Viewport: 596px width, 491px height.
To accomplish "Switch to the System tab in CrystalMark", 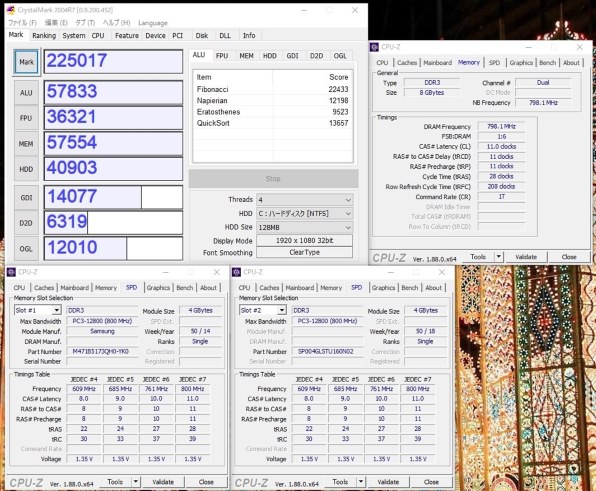I will (74, 35).
